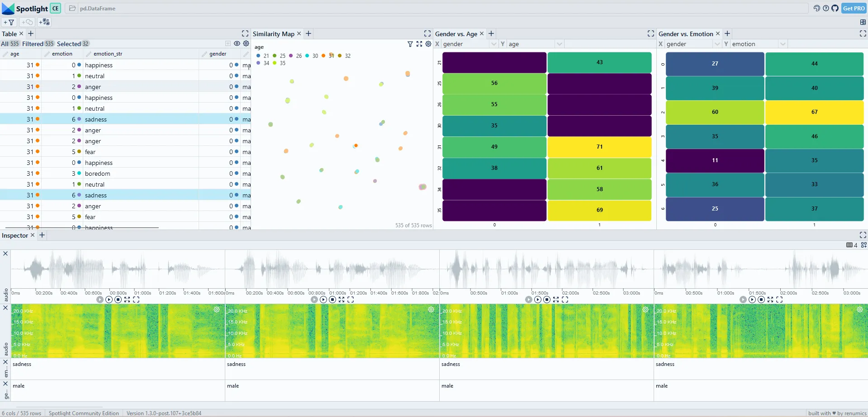Add a tab next to Similarity Map
868x417 pixels.
pos(308,33)
